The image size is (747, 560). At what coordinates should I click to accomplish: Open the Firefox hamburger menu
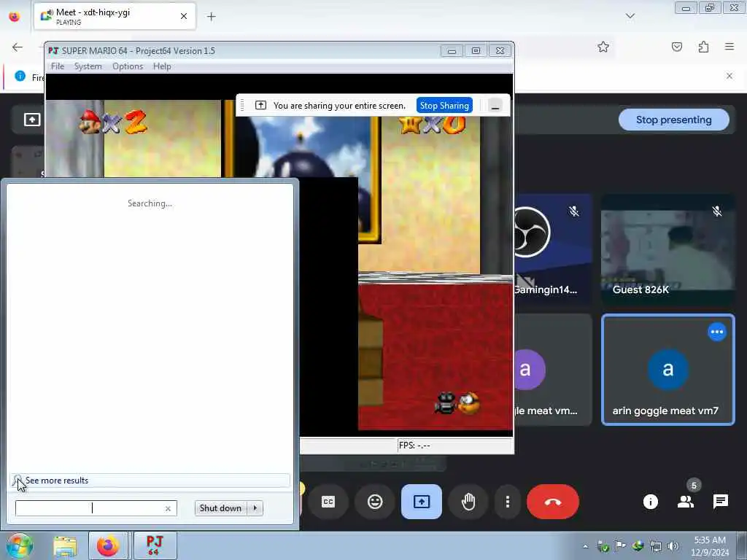[x=729, y=47]
